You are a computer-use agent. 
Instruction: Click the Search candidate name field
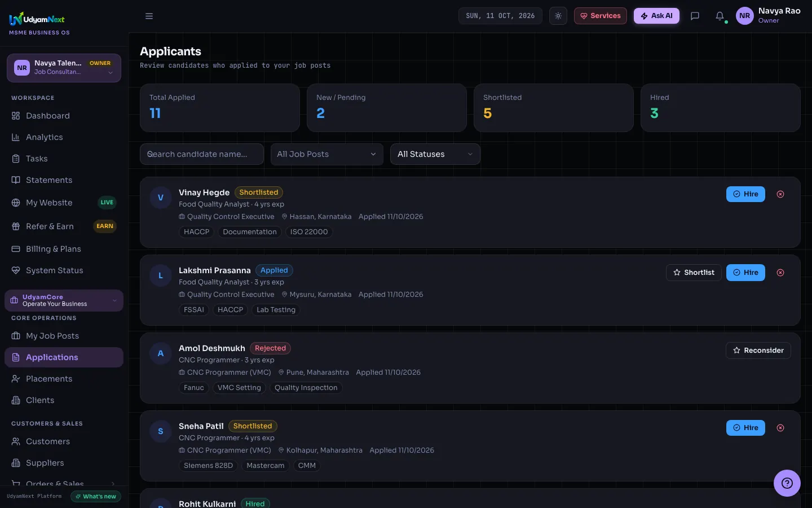(202, 154)
